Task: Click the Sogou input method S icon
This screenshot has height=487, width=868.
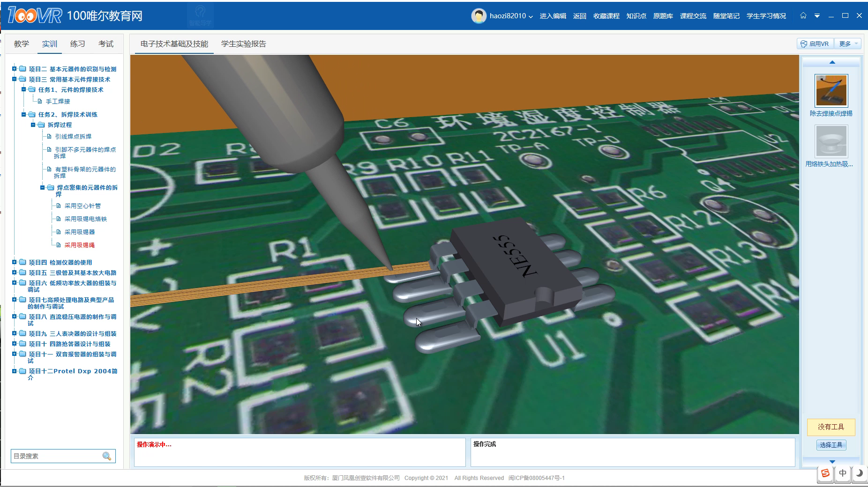Action: (x=825, y=473)
